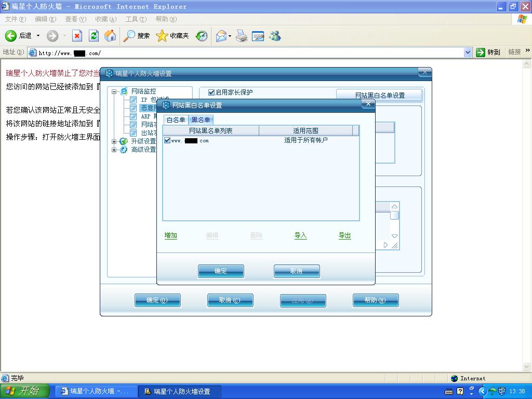The height and width of the screenshot is (399, 532).
Task: Select the 网络监控 tree node icon
Action: [124, 91]
